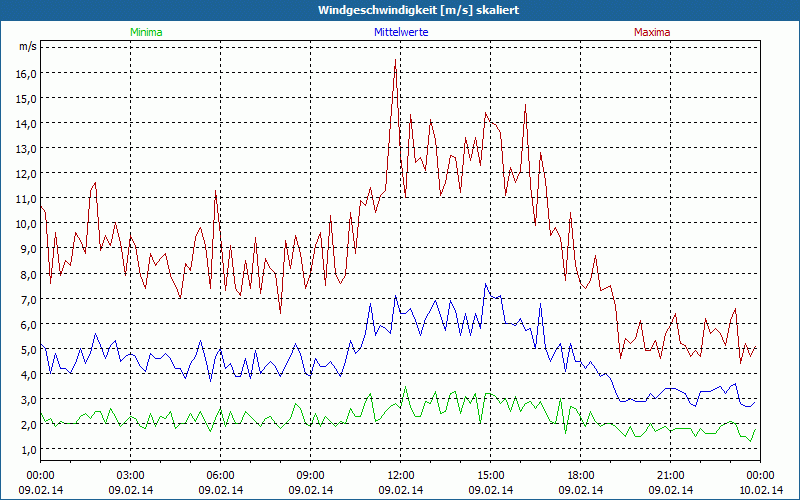Click the green Minima peak just after 12:00
This screenshot has width=800, height=500.
(x=405, y=387)
